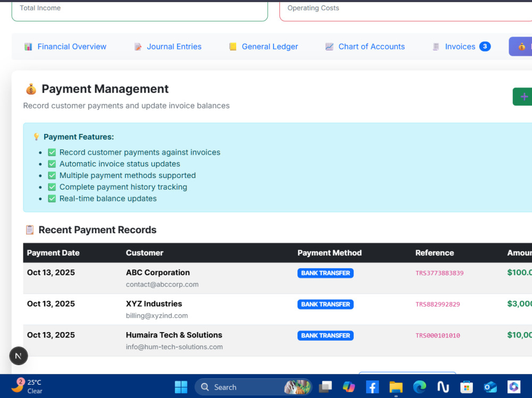Click the Invoices count badge 3
Screen dimensions: 532x398
pos(485,46)
